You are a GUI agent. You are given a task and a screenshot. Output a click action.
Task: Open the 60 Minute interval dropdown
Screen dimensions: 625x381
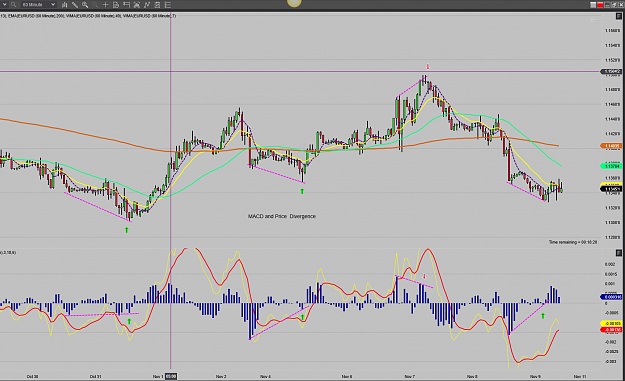[38, 4]
